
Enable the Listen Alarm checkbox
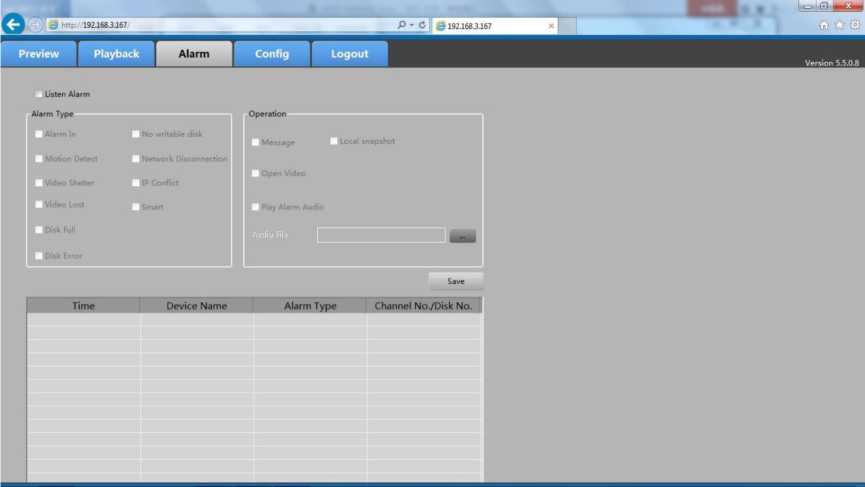coord(39,94)
